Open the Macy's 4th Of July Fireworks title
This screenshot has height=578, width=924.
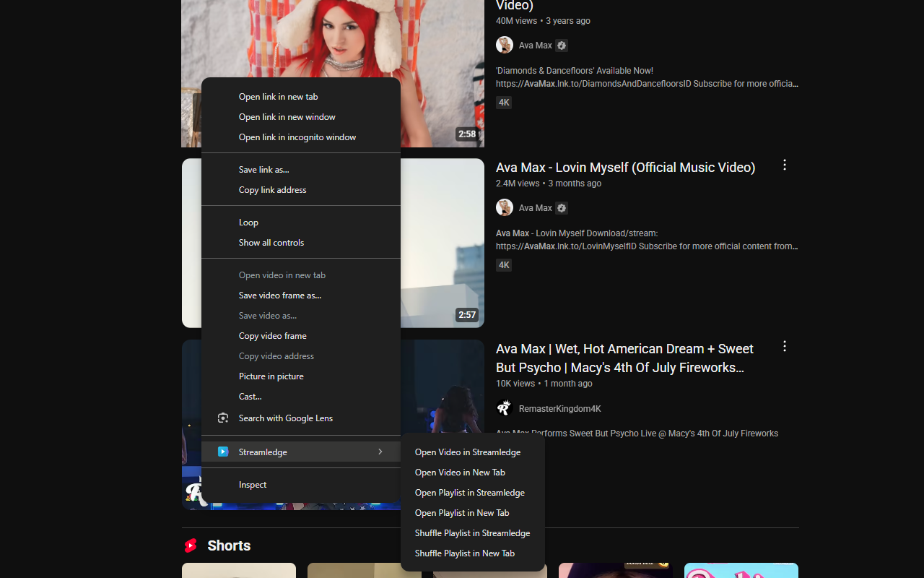click(x=624, y=358)
